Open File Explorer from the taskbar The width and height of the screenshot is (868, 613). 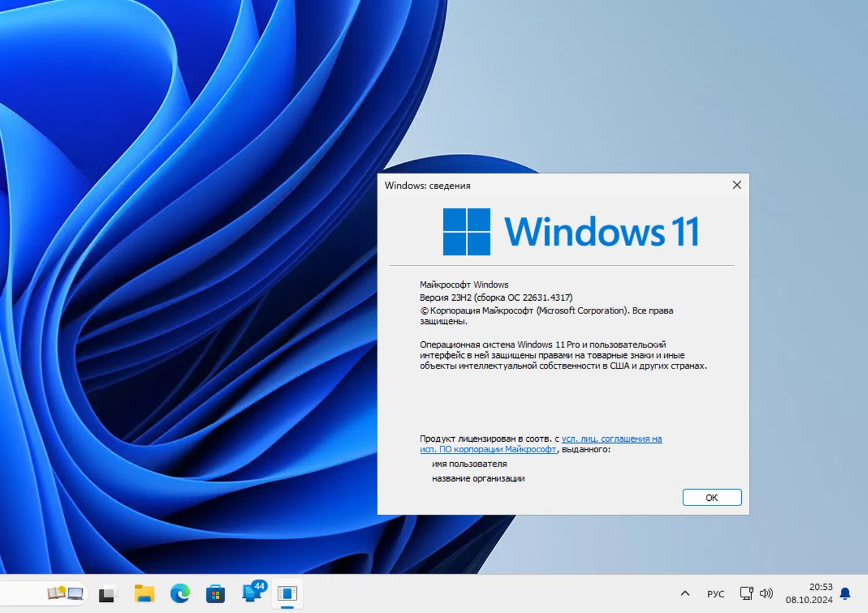tap(144, 593)
